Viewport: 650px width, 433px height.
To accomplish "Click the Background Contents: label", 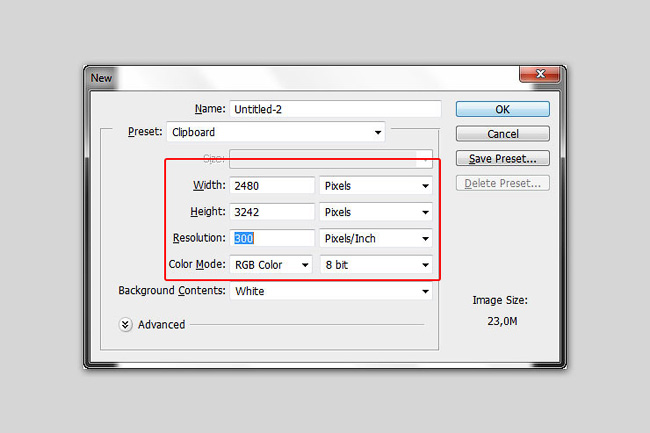I will click(172, 290).
